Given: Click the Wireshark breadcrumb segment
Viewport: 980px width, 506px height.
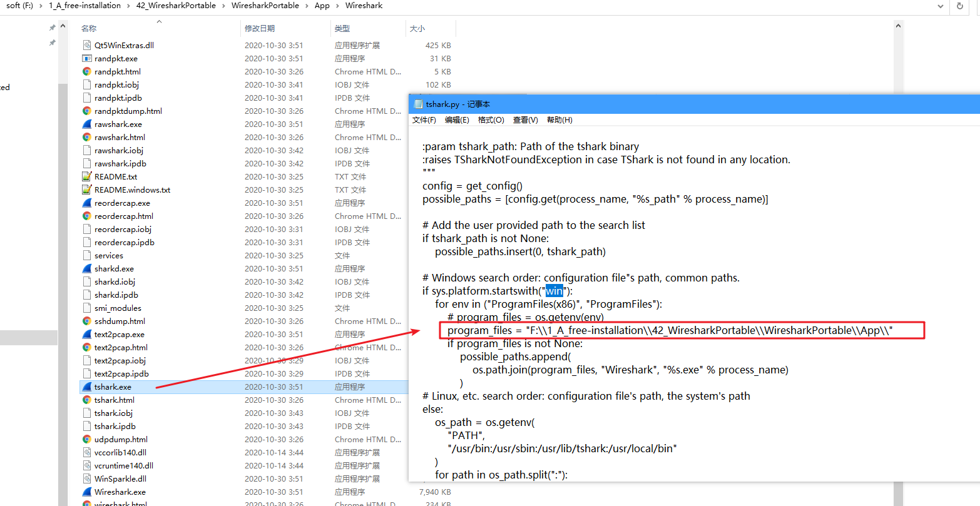Looking at the screenshot, I should [364, 6].
